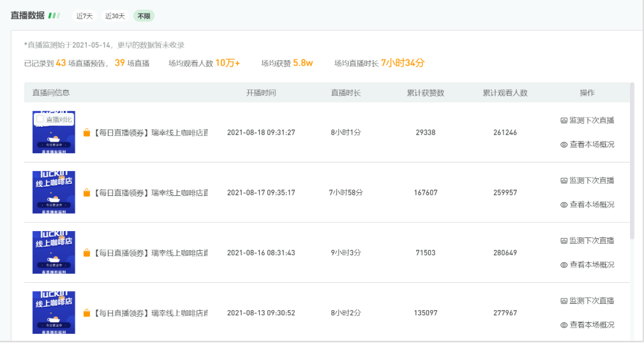Click the 累计观看人数 column header
644x344 pixels.
(x=505, y=93)
